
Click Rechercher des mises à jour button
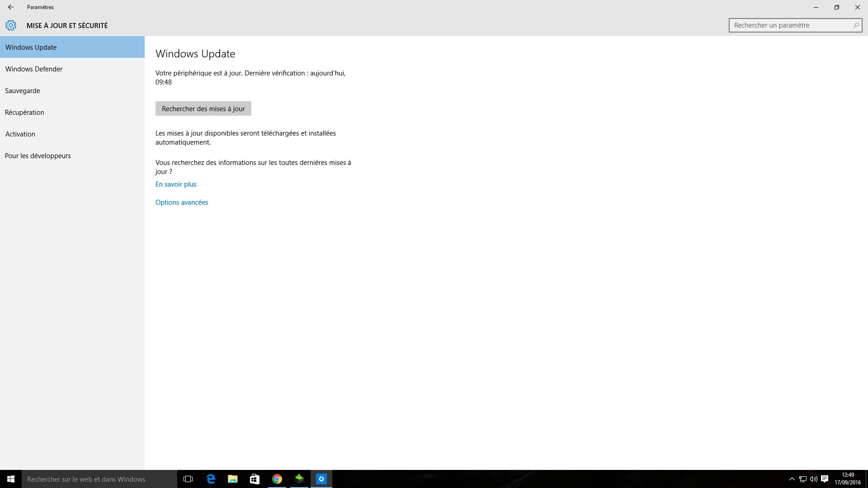coord(203,108)
